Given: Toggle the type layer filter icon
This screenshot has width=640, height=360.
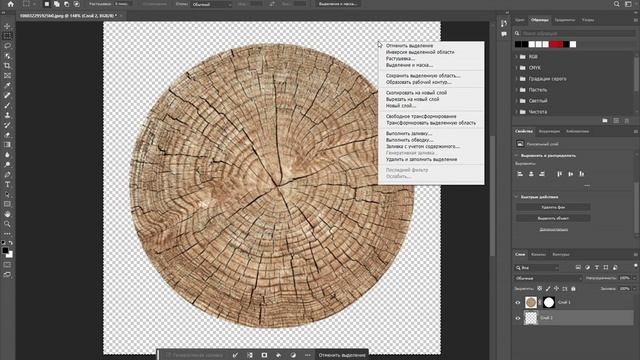Looking at the screenshot, I should pyautogui.click(x=597, y=267).
